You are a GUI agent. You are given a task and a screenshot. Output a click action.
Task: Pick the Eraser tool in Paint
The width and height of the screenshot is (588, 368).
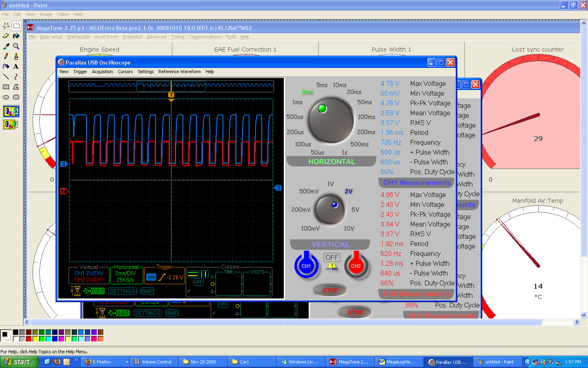tap(6, 36)
